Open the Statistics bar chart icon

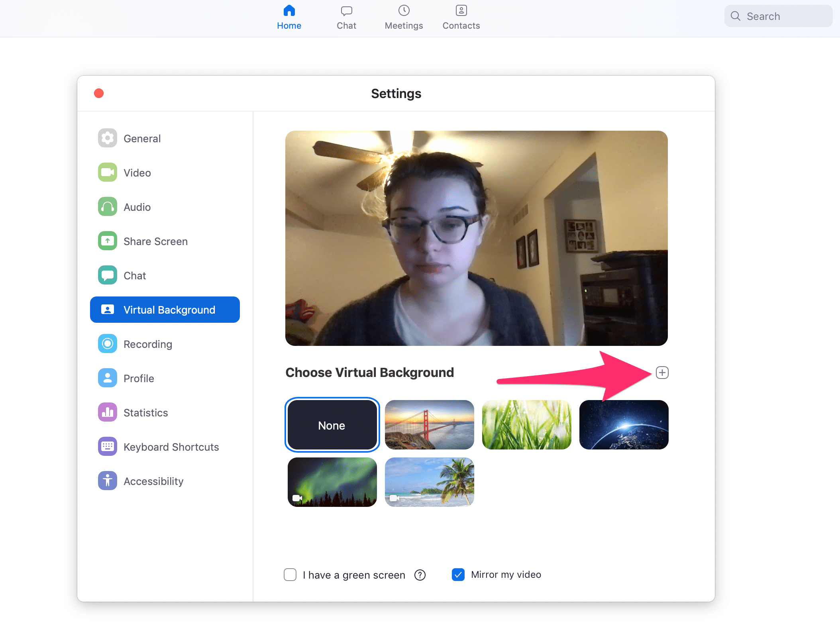click(x=108, y=412)
